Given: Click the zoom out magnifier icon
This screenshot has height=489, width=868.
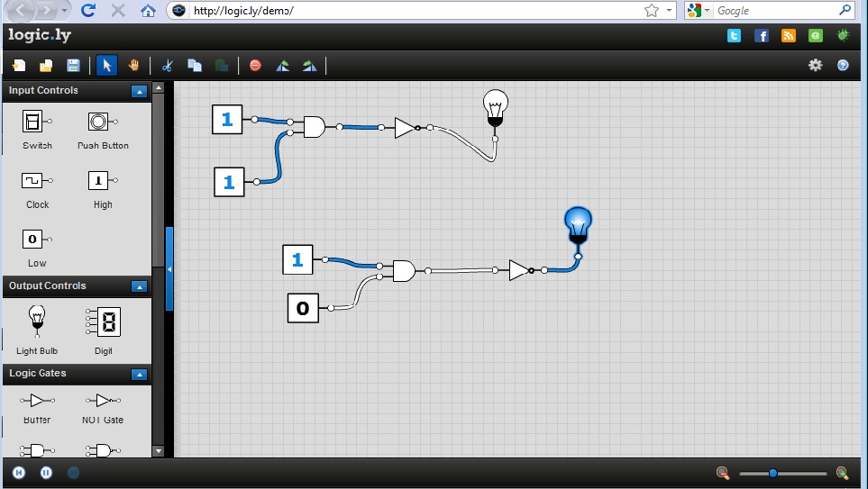Looking at the screenshot, I should pyautogui.click(x=722, y=473).
